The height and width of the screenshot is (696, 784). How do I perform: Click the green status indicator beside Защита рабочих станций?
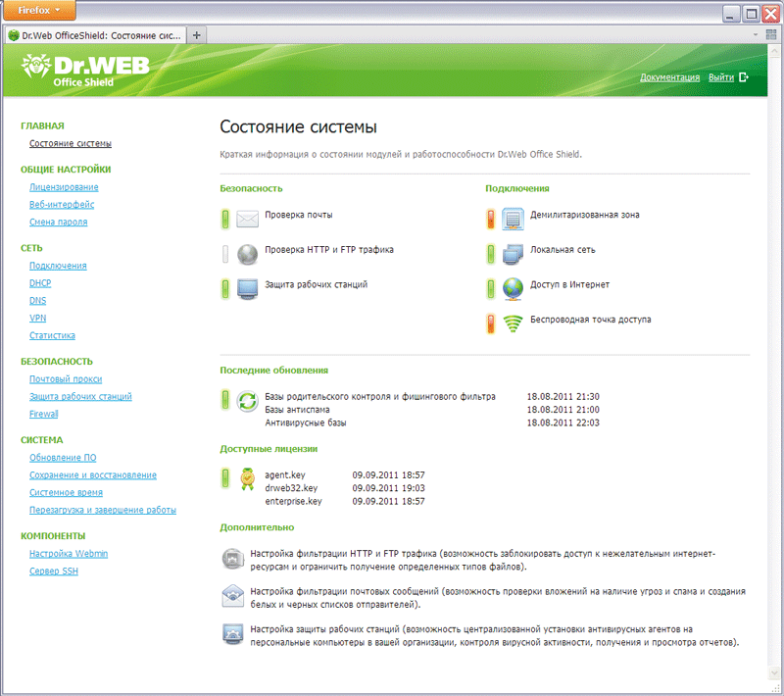[x=225, y=289]
